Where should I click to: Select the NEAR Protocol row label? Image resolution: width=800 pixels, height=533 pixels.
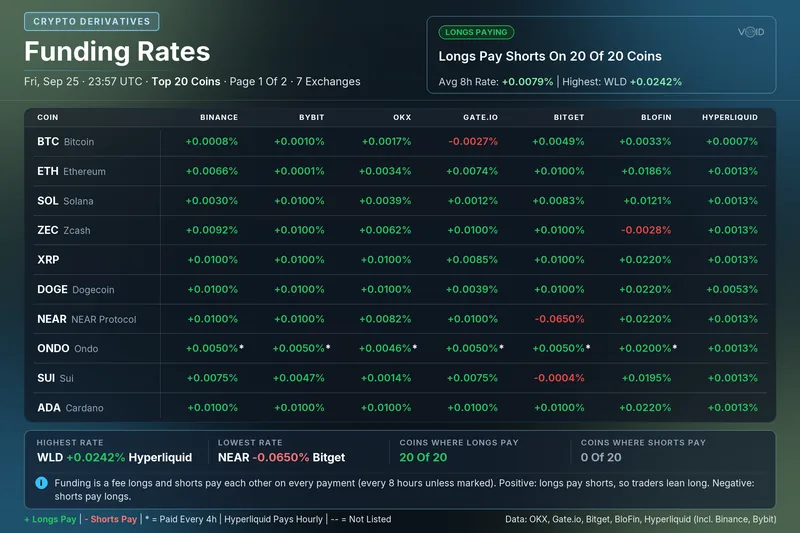click(87, 319)
